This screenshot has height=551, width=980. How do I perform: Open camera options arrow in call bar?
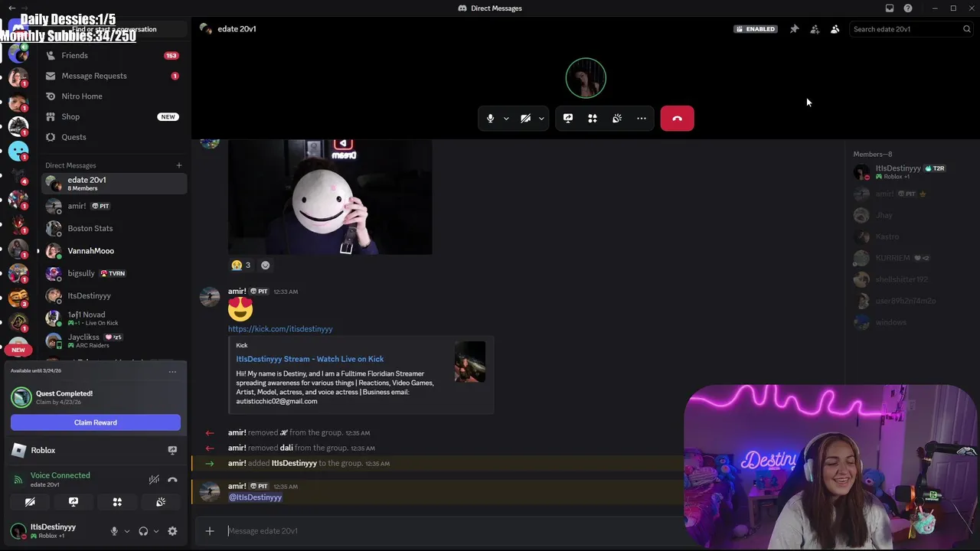point(541,119)
